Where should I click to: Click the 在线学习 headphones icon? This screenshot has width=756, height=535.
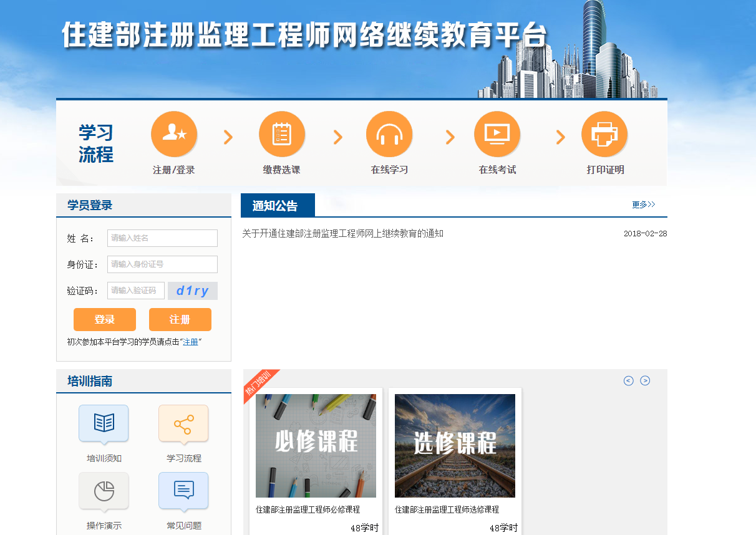389,134
